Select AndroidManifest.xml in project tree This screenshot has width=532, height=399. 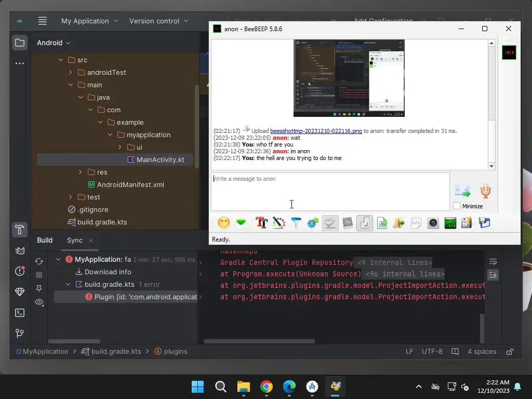(126, 184)
